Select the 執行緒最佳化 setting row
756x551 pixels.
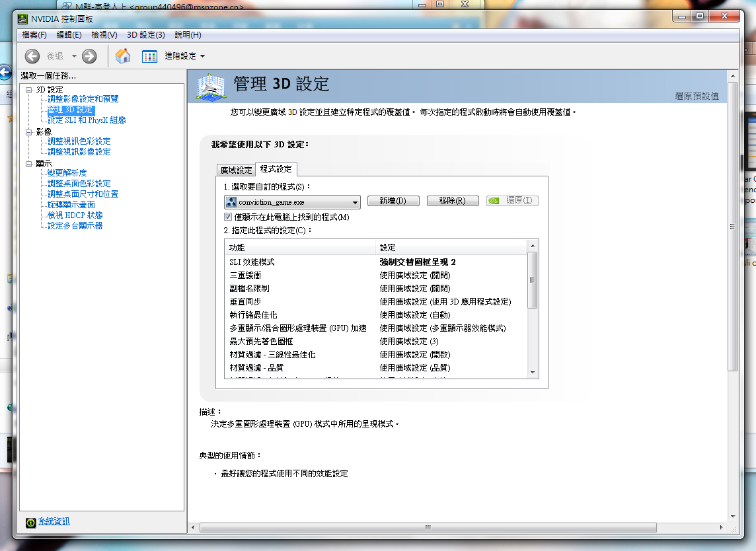376,314
